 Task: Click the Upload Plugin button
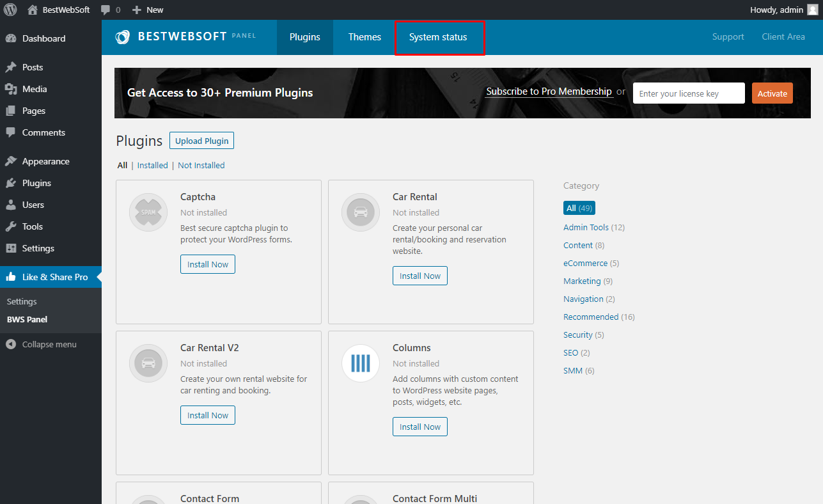(202, 141)
